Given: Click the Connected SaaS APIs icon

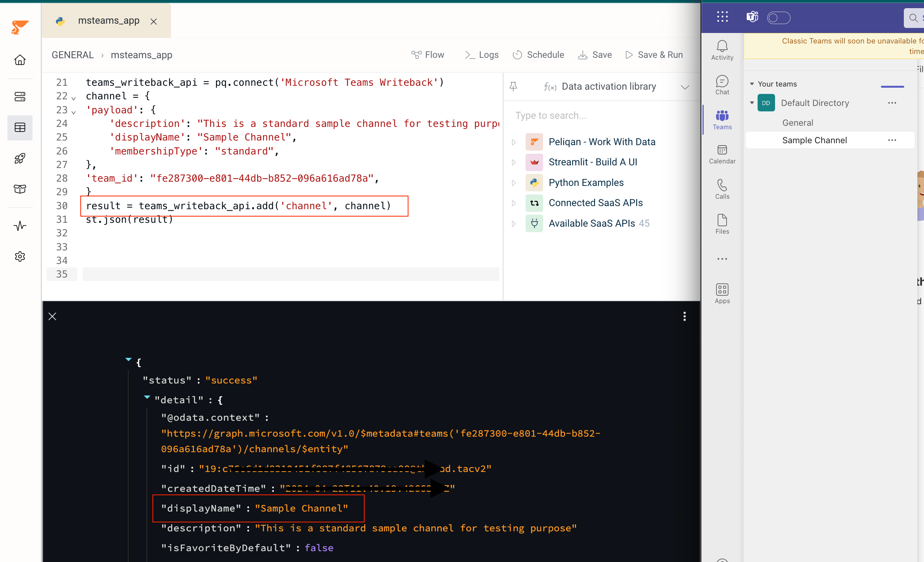Looking at the screenshot, I should tap(534, 203).
